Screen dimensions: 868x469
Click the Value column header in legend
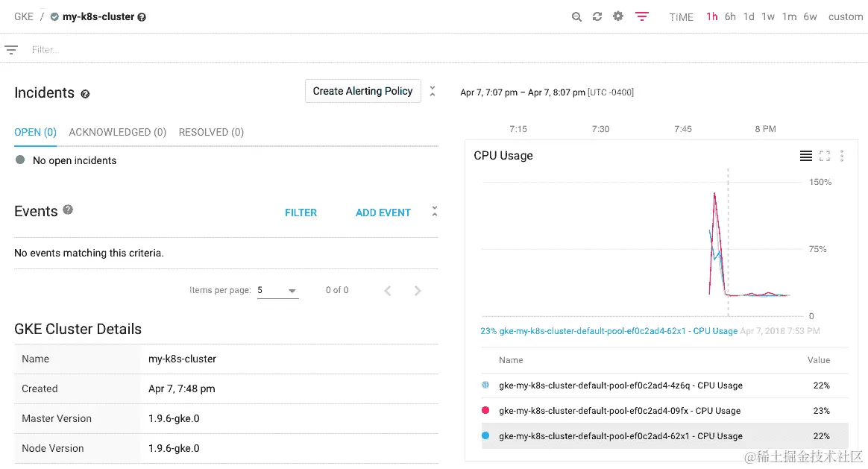(818, 360)
